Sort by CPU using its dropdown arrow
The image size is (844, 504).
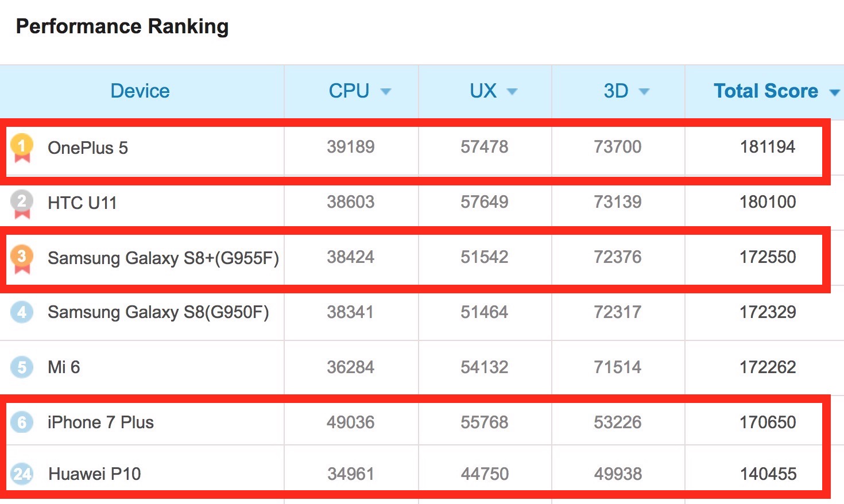(386, 91)
